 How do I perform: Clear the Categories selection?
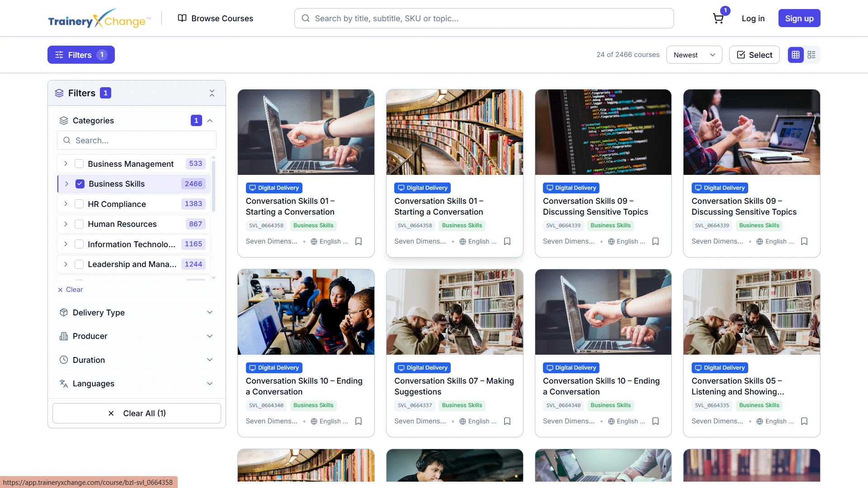71,290
